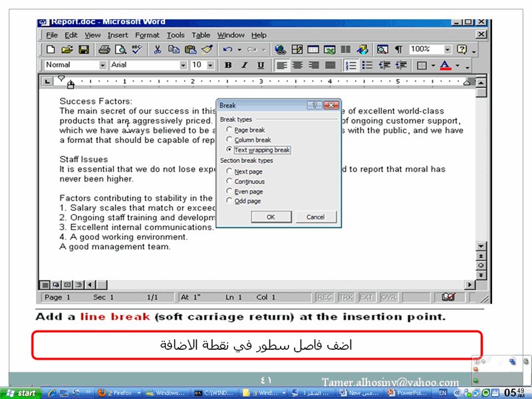Select the Cut scissors icon

158,50
